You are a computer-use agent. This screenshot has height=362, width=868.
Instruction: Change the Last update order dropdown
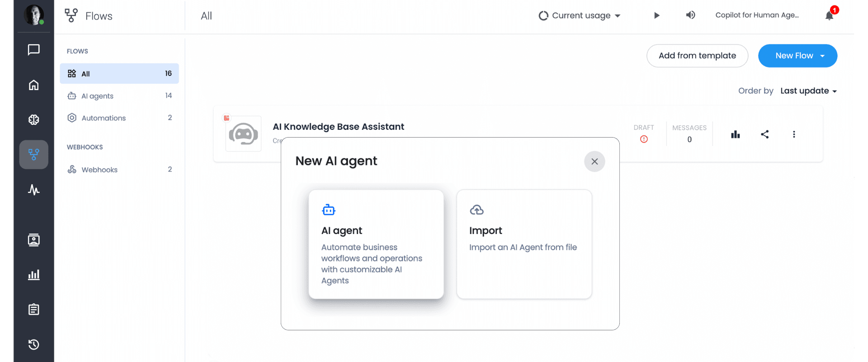pos(808,91)
